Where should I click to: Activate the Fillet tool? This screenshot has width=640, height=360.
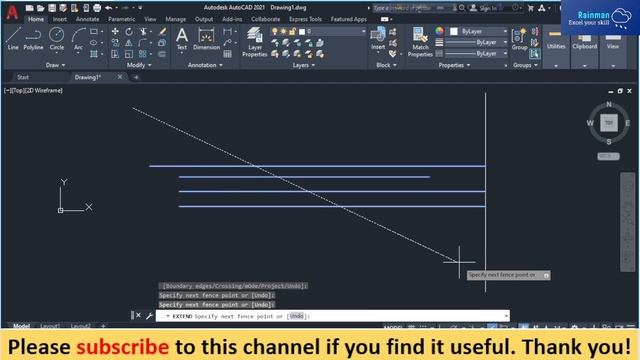[x=142, y=42]
